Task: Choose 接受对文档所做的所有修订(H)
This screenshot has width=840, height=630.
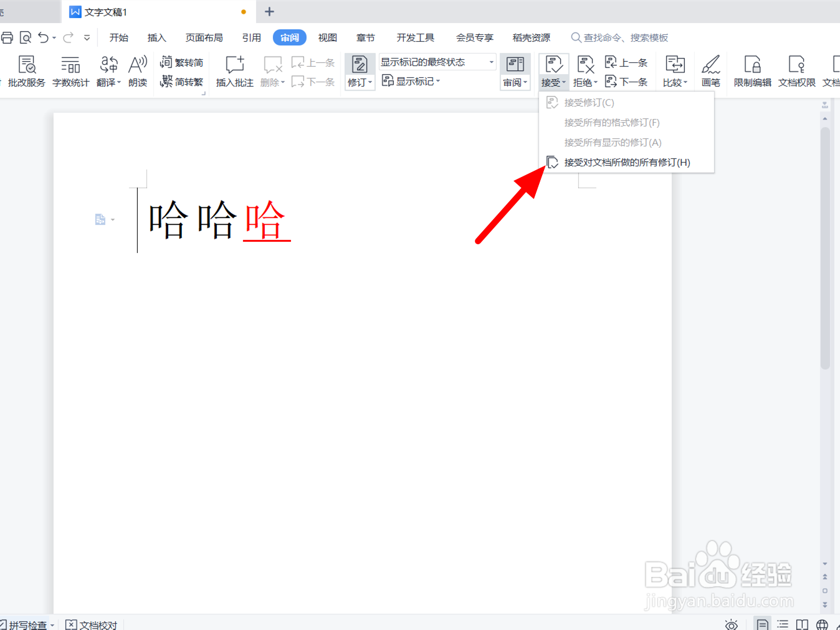Action: pos(626,163)
